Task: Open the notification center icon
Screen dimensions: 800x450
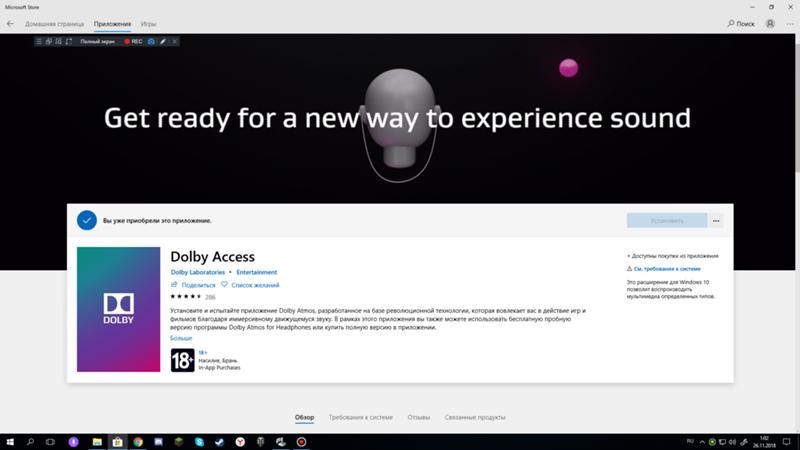Action: point(786,442)
